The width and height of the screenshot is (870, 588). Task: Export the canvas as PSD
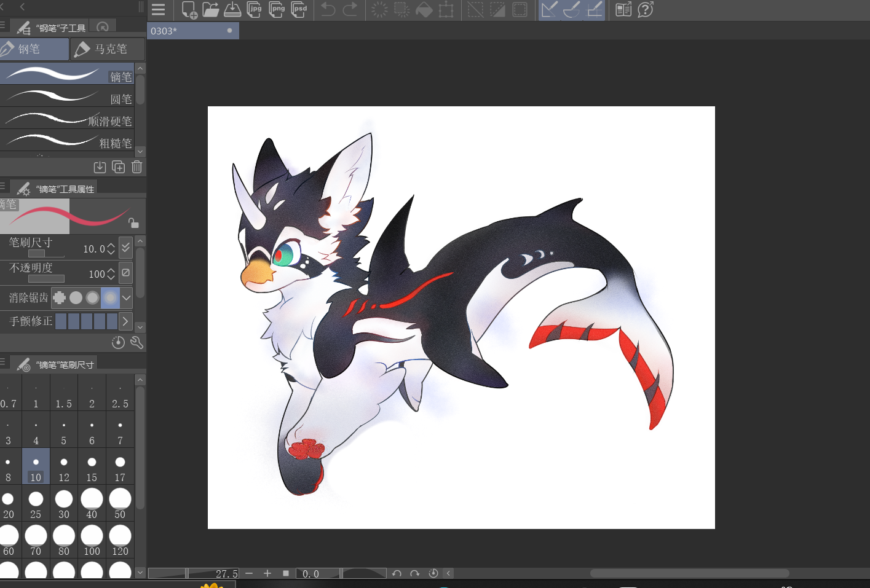[x=299, y=10]
